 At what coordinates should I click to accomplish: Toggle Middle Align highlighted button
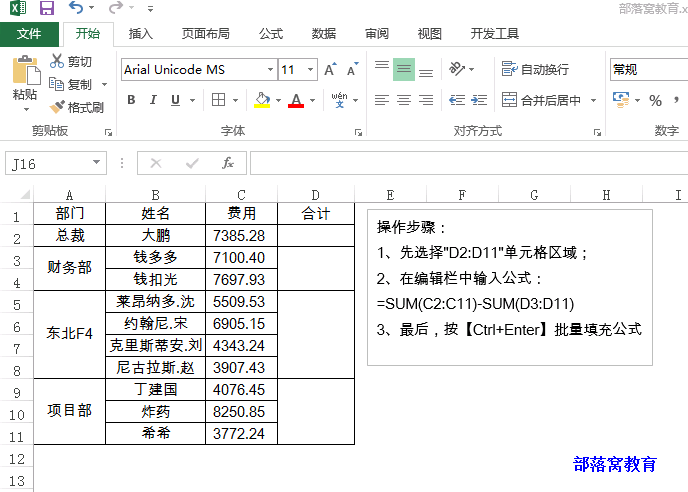(404, 69)
